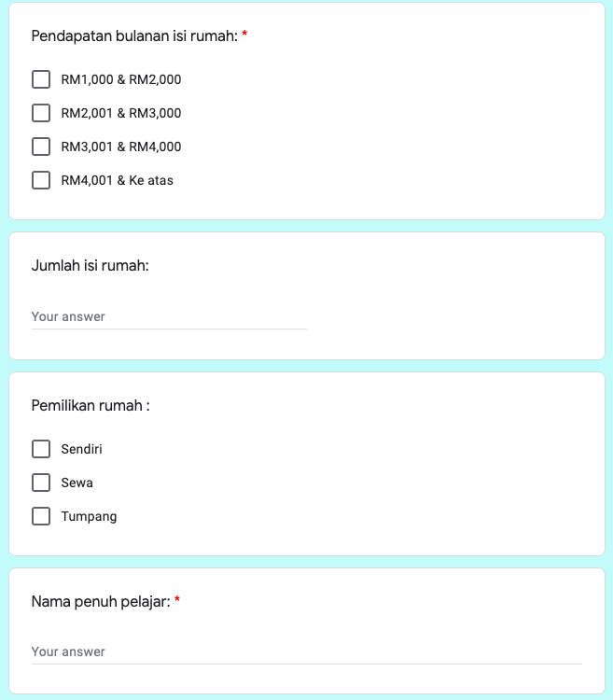Tick the Sendiri checkbox
613x700 pixels.
coord(41,449)
